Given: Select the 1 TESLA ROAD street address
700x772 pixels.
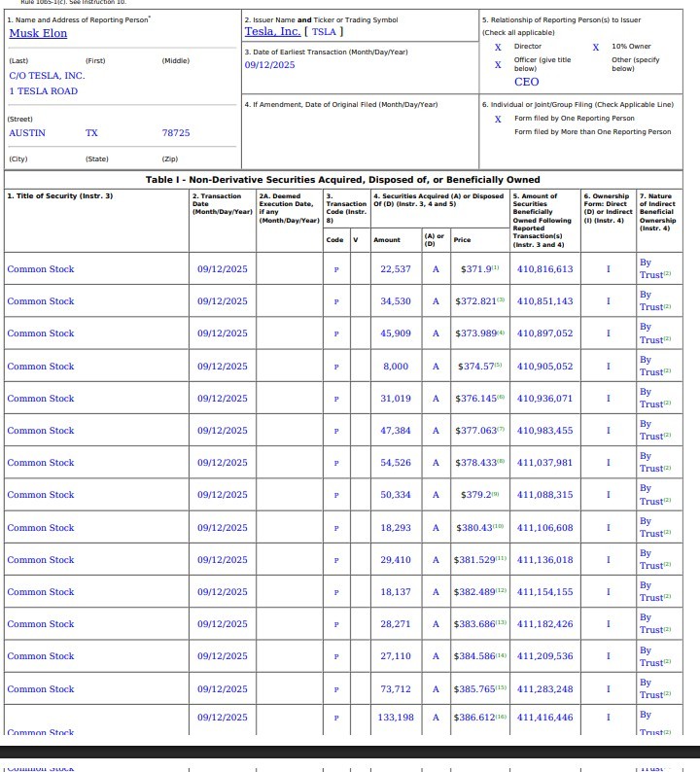Looking at the screenshot, I should coord(43,91).
